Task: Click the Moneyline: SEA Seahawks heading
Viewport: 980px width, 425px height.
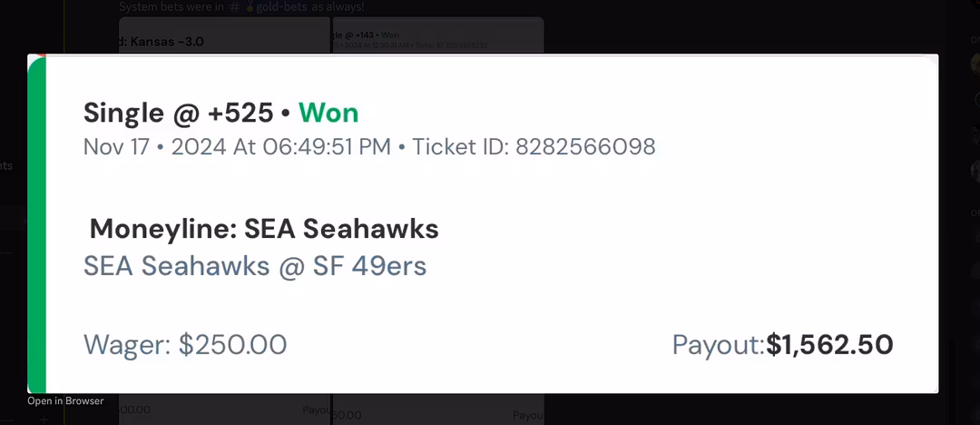Action: pyautogui.click(x=264, y=229)
